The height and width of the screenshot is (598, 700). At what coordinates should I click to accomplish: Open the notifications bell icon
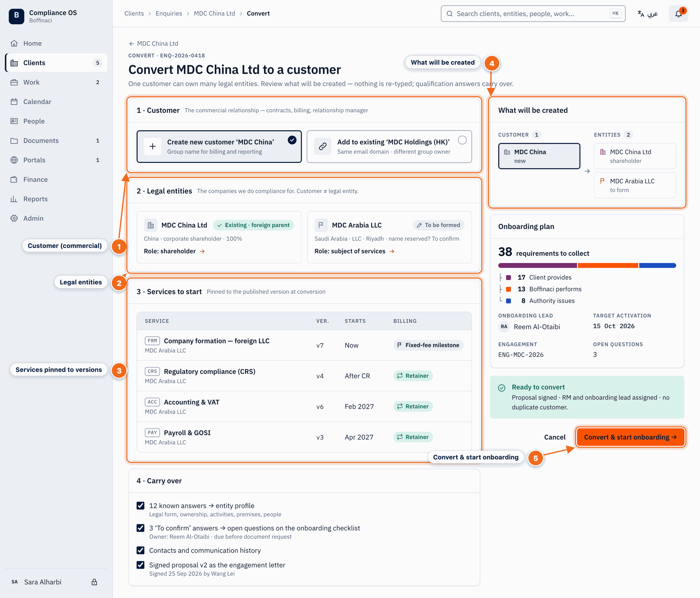point(678,13)
